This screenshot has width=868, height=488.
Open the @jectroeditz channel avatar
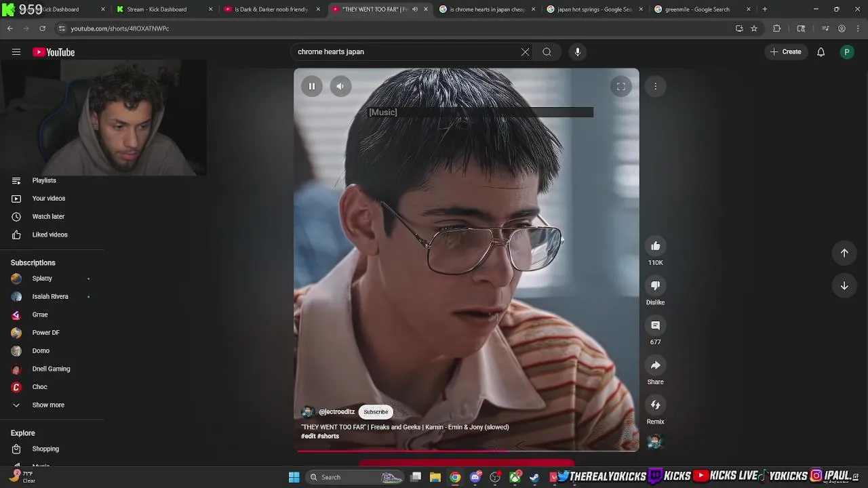click(308, 412)
